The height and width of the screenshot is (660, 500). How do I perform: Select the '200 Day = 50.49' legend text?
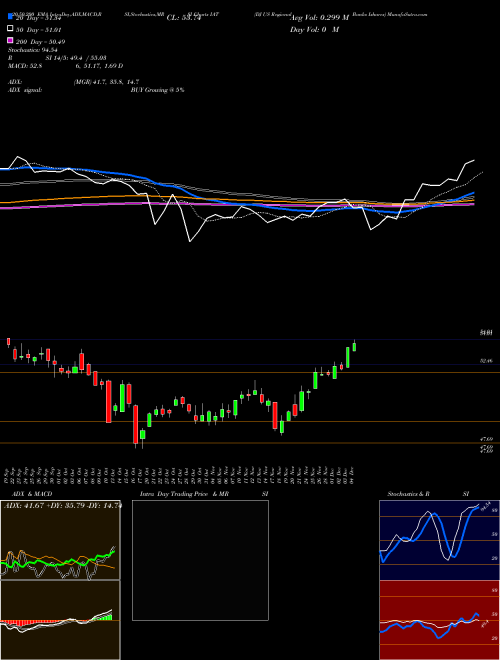[x=40, y=42]
